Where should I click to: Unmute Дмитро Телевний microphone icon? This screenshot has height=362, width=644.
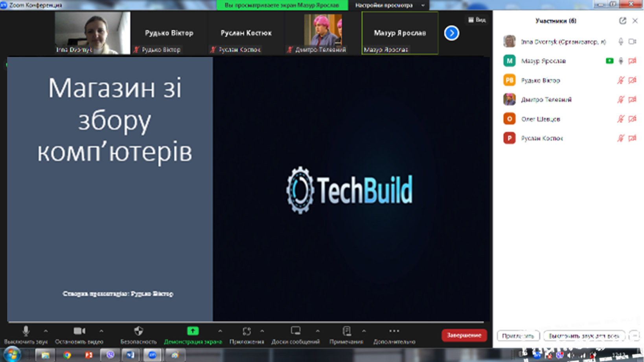point(621,99)
